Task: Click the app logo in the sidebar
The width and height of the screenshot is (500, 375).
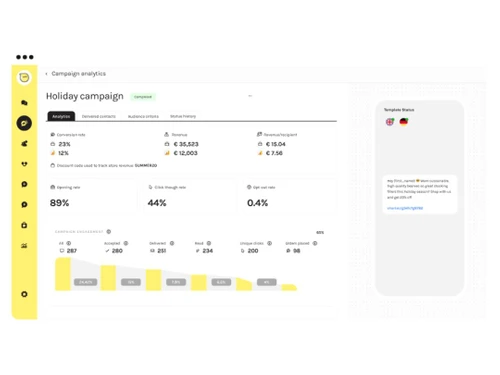Action: click(24, 78)
